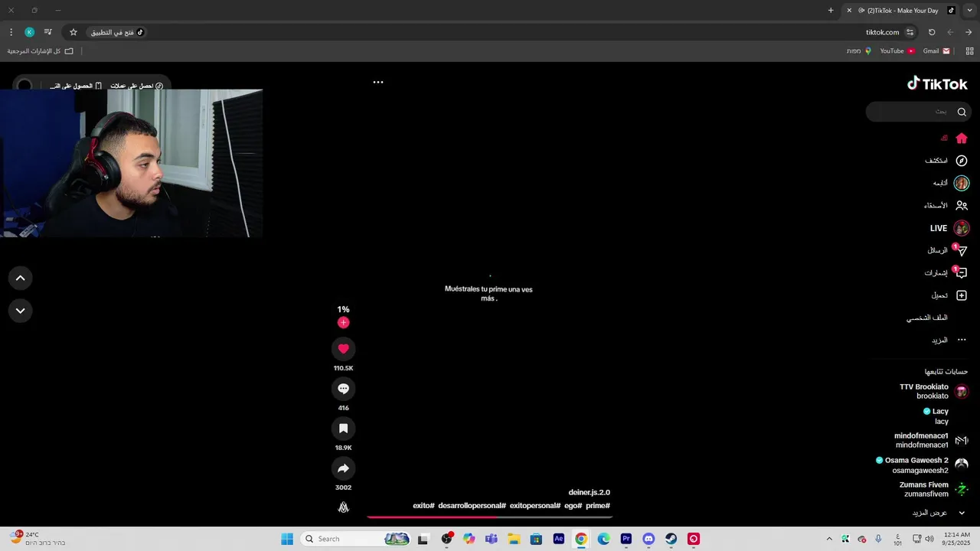Viewport: 980px width, 551px height.
Task: Go to the next video with the down arrow
Action: pos(21,311)
